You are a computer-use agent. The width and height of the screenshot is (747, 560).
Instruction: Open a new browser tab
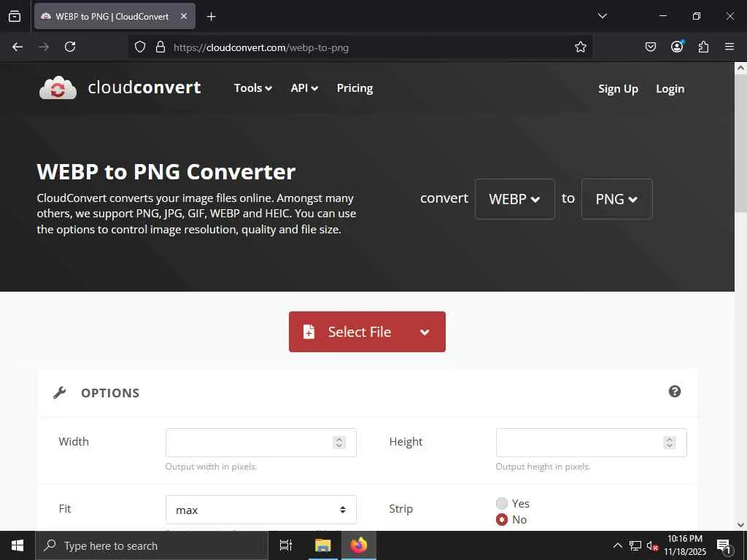tap(211, 17)
